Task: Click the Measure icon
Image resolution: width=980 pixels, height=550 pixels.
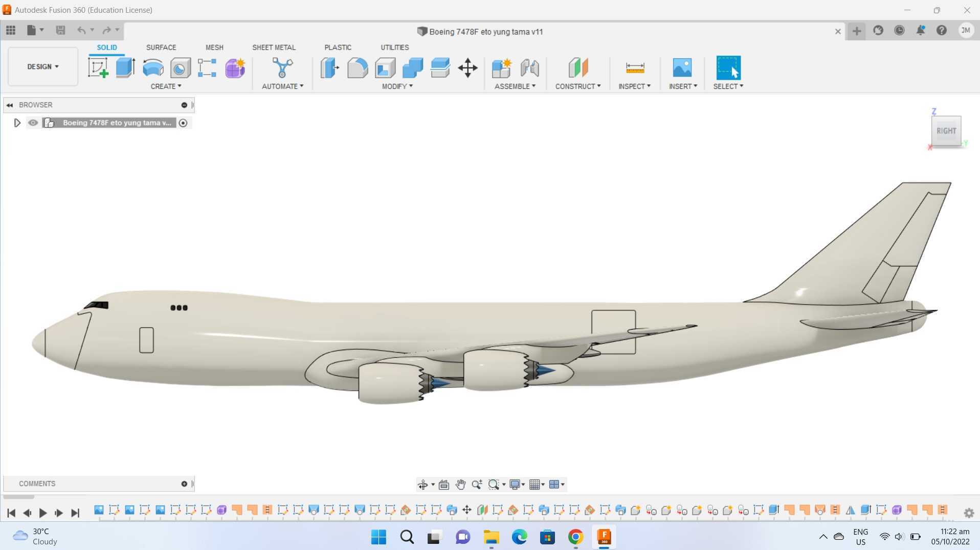Action: [x=635, y=67]
